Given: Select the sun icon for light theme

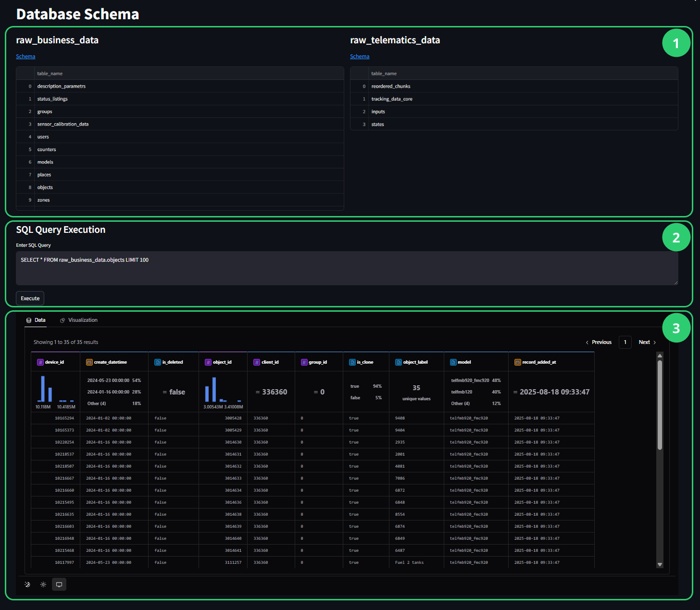Looking at the screenshot, I should (x=43, y=584).
